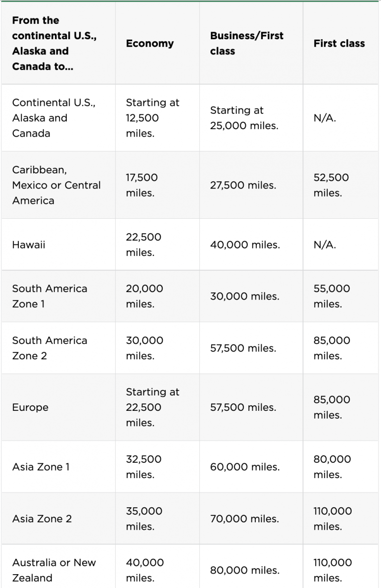This screenshot has width=381, height=588.
Task: Click the Business/First class column header
Action: pos(246,44)
